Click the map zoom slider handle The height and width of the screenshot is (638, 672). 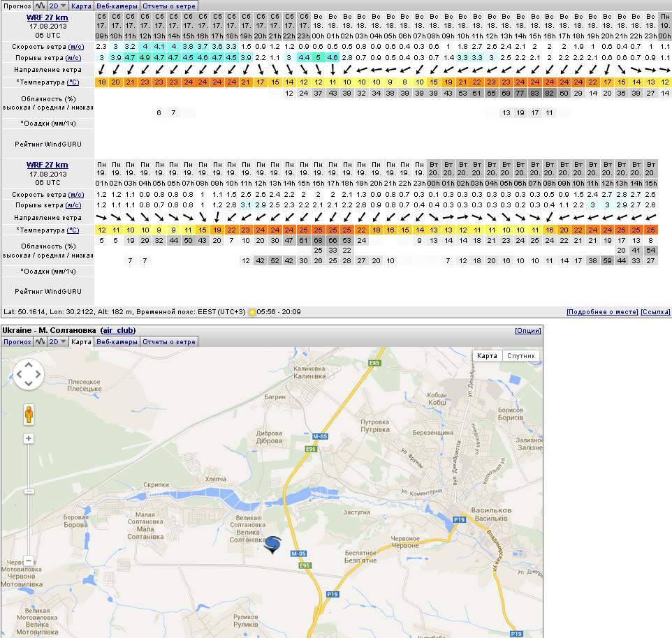(x=29, y=491)
